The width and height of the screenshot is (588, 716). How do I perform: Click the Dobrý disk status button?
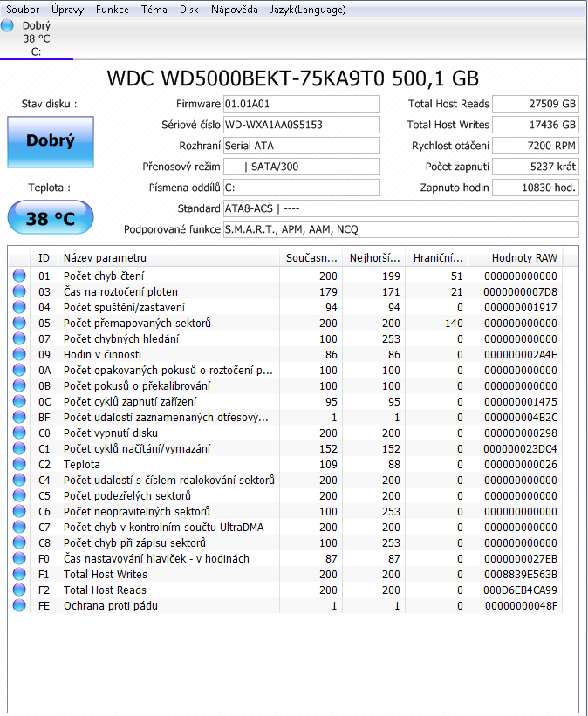(x=51, y=141)
